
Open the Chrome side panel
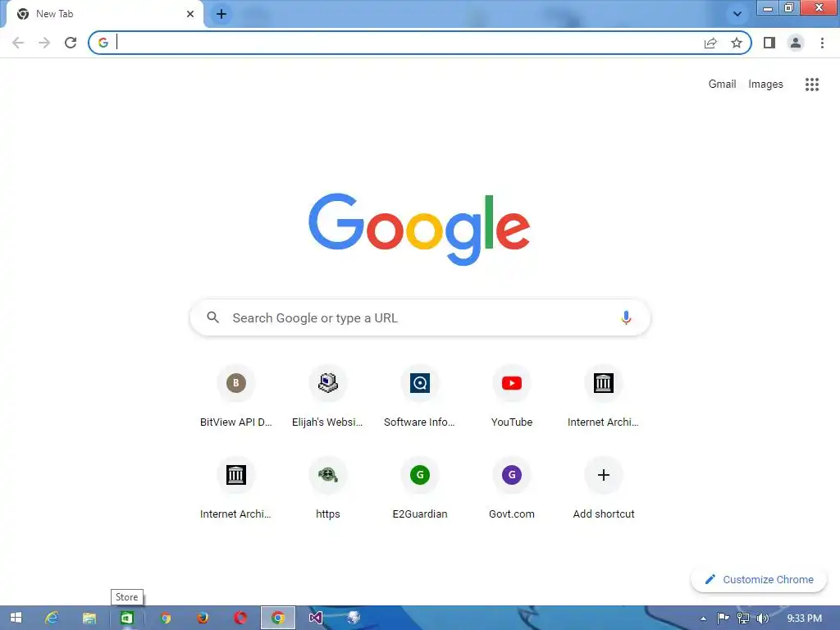769,43
